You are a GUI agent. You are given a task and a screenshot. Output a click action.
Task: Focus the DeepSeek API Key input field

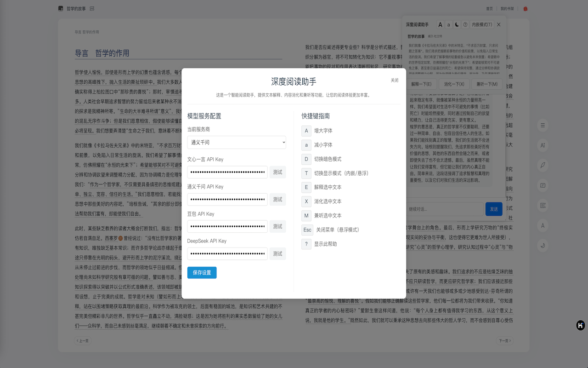pos(227,254)
